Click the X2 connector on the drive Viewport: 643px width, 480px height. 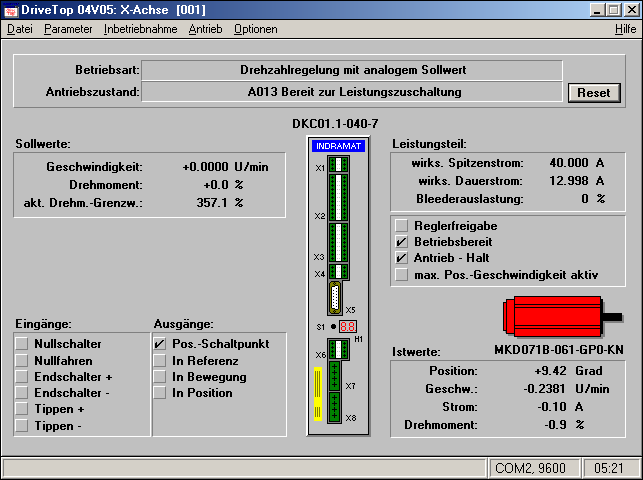click(338, 198)
